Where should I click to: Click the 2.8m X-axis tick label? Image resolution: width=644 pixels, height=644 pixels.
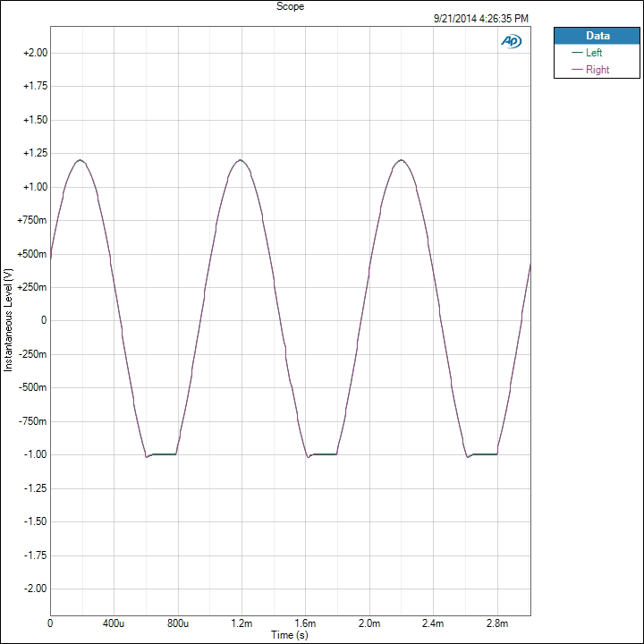pyautogui.click(x=497, y=623)
